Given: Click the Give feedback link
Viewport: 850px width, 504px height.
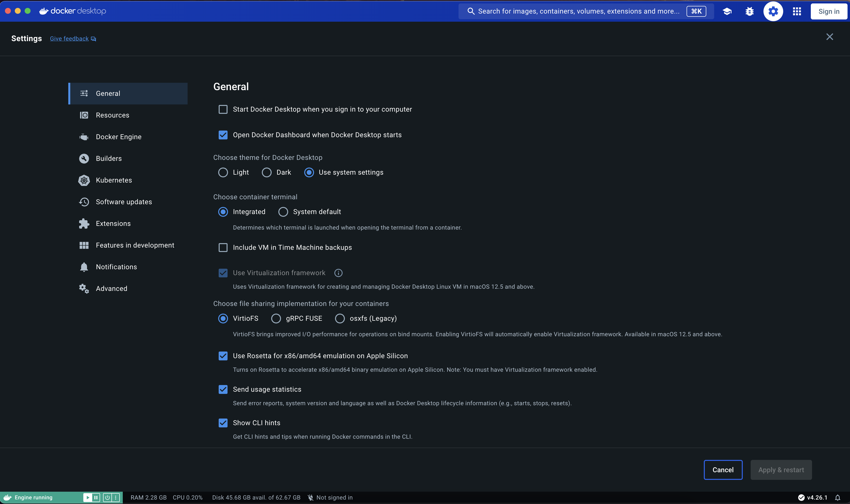Looking at the screenshot, I should coord(69,39).
